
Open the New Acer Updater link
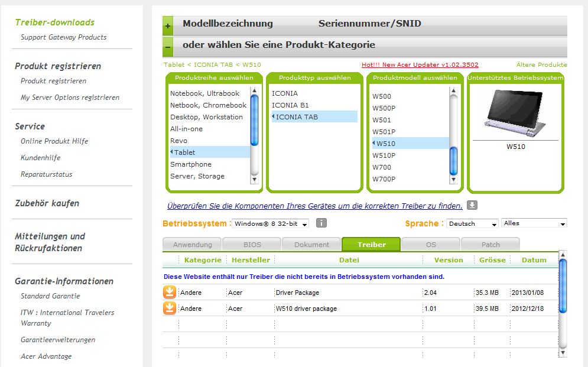(420, 64)
